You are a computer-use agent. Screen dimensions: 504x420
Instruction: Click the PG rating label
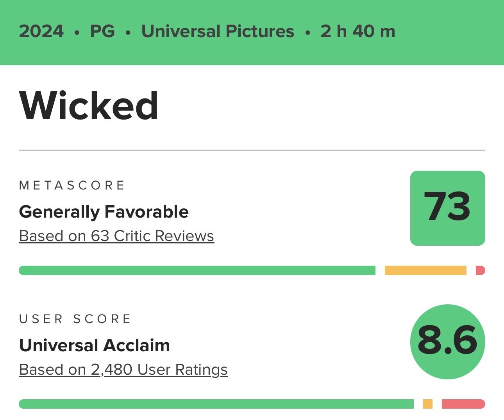pos(102,31)
